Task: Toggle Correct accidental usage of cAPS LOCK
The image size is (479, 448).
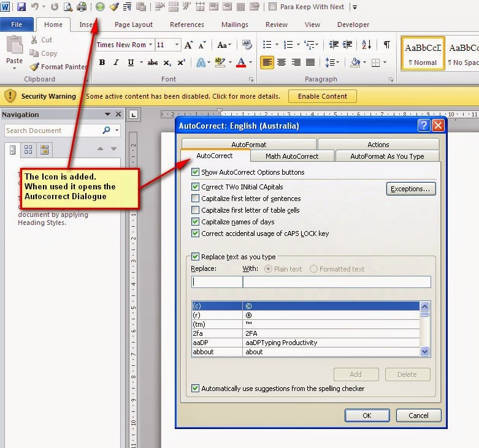Action: (x=195, y=233)
